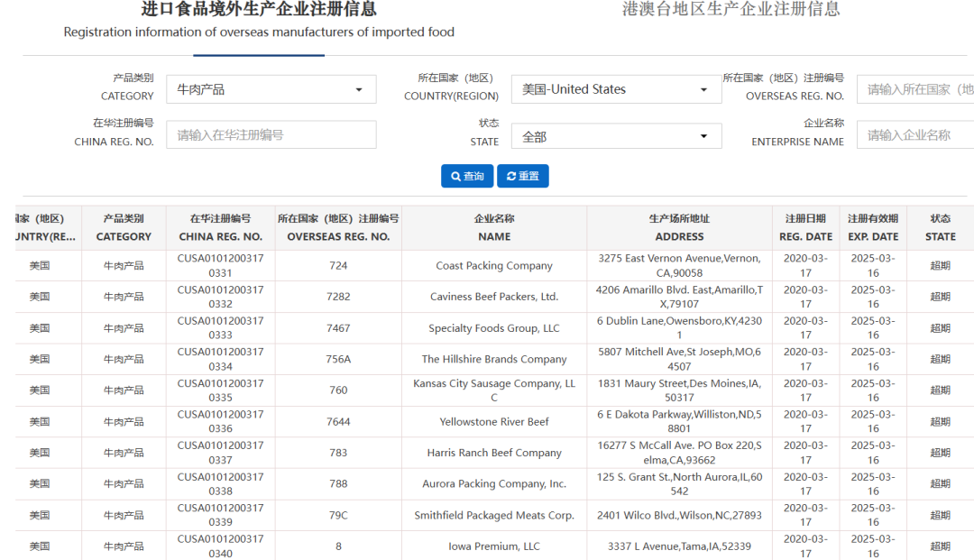Click overseas reg number 788
Viewport: 974px width, 560px height.
[338, 484]
